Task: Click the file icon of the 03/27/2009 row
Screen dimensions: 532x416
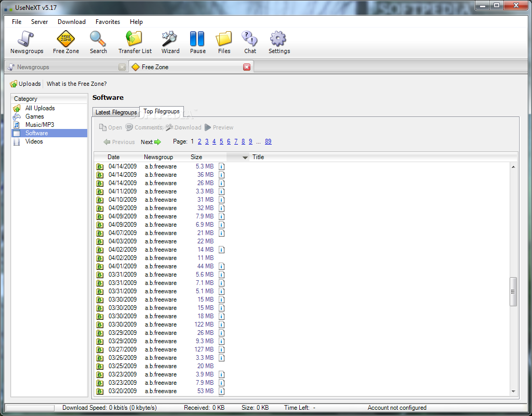Action: tap(100, 349)
